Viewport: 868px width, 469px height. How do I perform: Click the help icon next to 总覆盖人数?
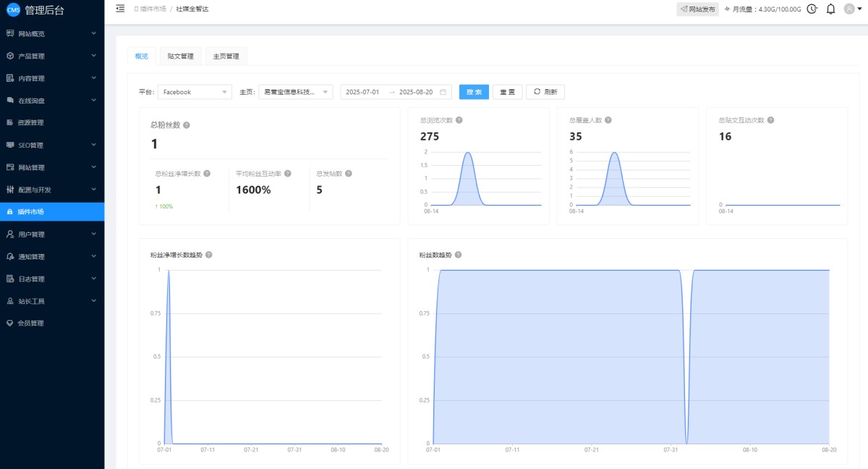[x=608, y=120]
